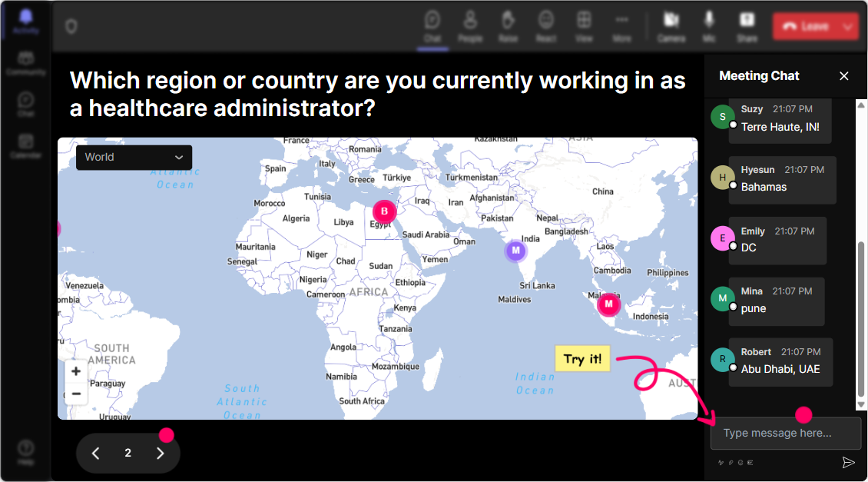Viewport: 868px width, 482px height.
Task: Go to the next slide
Action: (160, 454)
